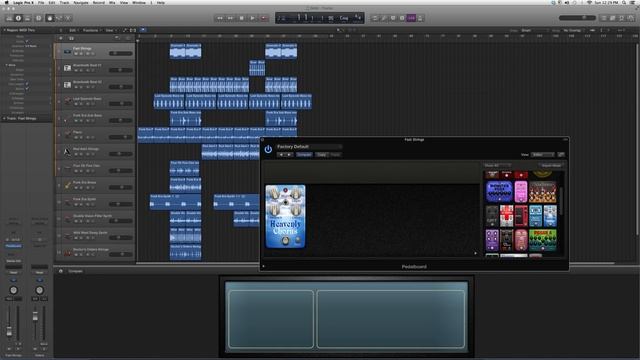This screenshot has width=640, height=360.
Task: Open the List Editors panel icon
Action: 604,18
